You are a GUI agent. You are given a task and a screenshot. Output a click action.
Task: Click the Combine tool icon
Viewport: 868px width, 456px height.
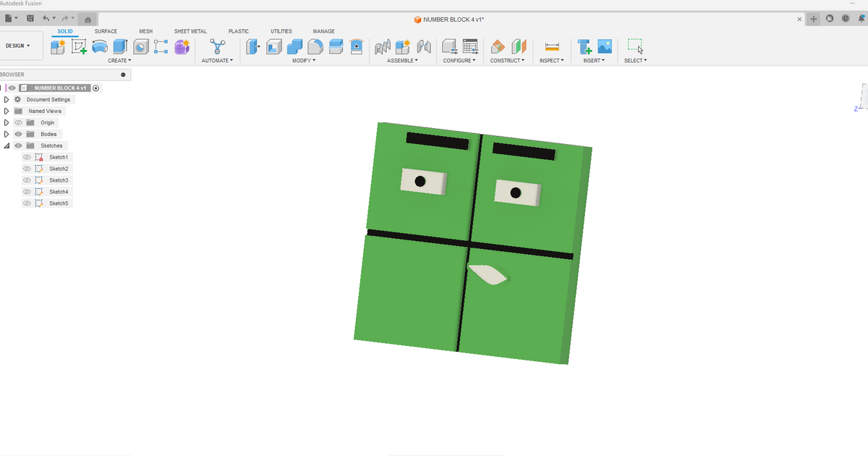pyautogui.click(x=294, y=47)
